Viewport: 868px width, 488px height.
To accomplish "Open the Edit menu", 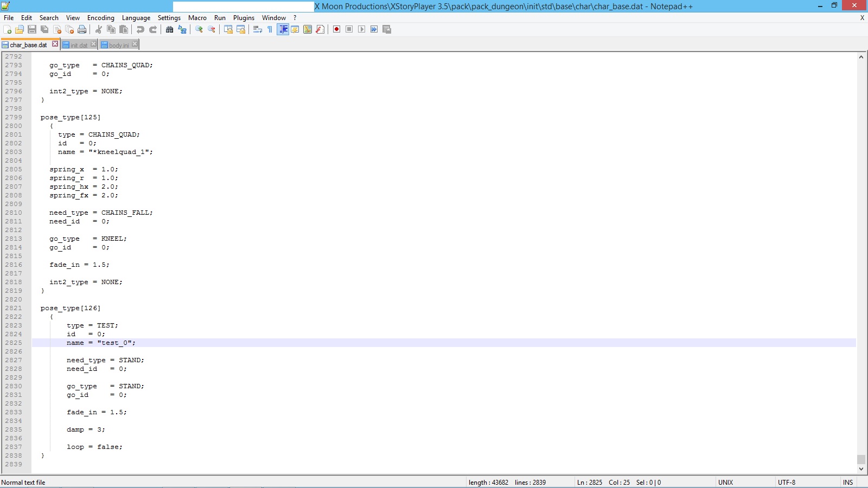I will (27, 18).
